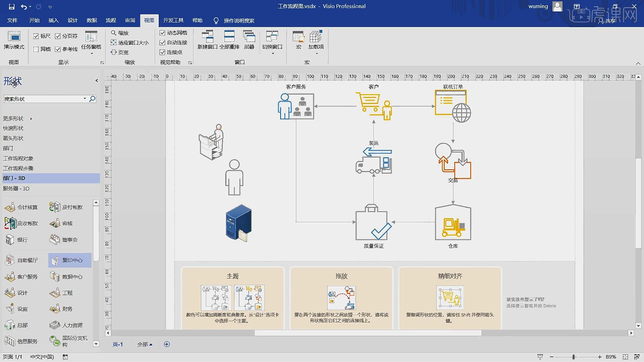Set zoom to Page Width (页宽)
644x362 pixels.
(120, 52)
